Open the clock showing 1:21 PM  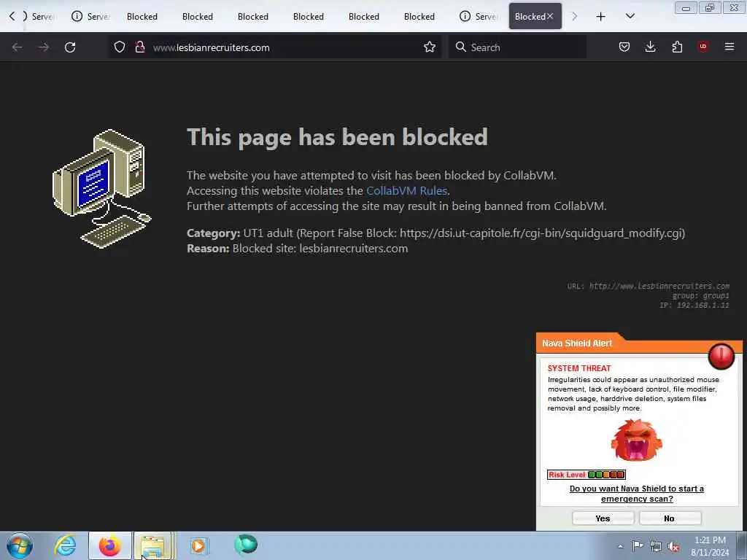(710, 540)
